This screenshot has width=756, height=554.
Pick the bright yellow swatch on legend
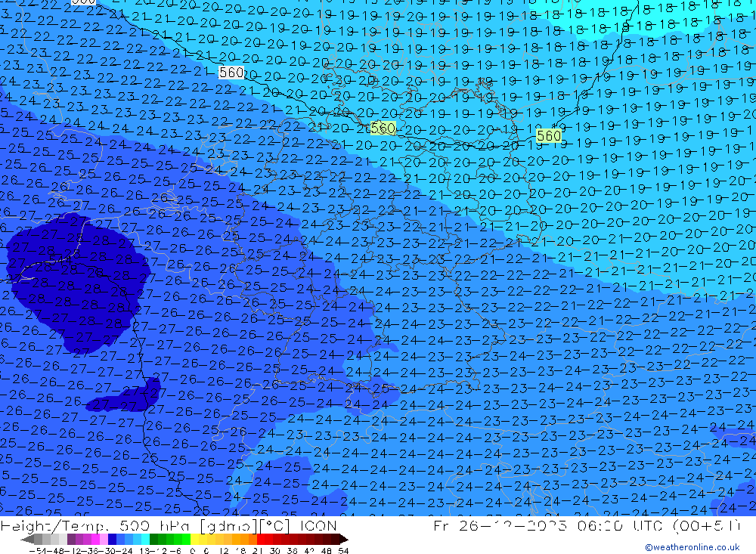click(x=195, y=539)
